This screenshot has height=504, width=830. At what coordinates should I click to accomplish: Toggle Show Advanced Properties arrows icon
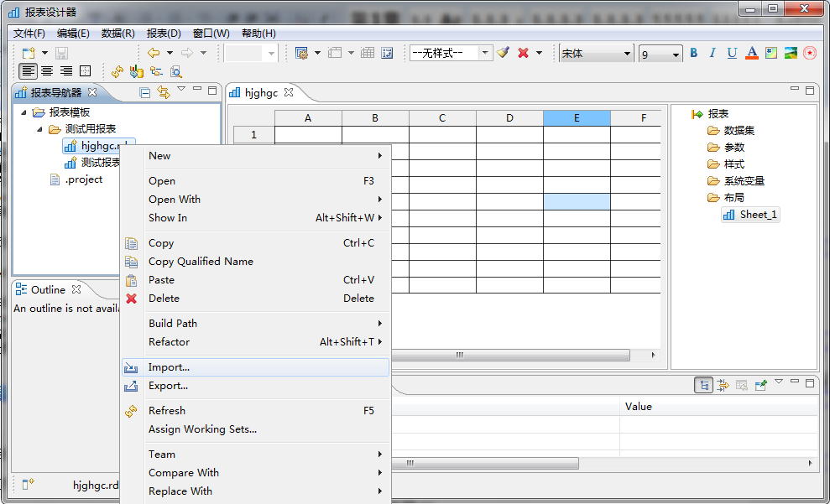(723, 386)
